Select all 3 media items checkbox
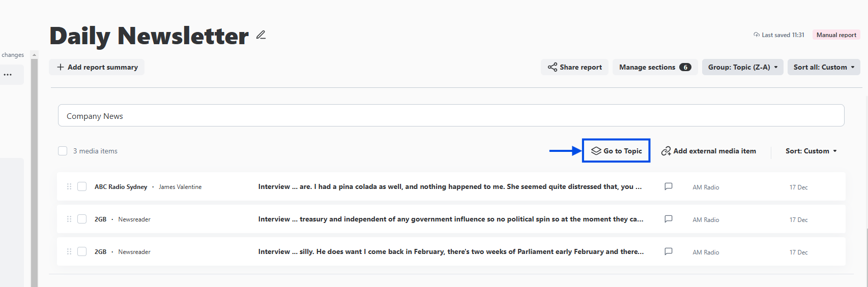This screenshot has height=287, width=868. tap(63, 151)
